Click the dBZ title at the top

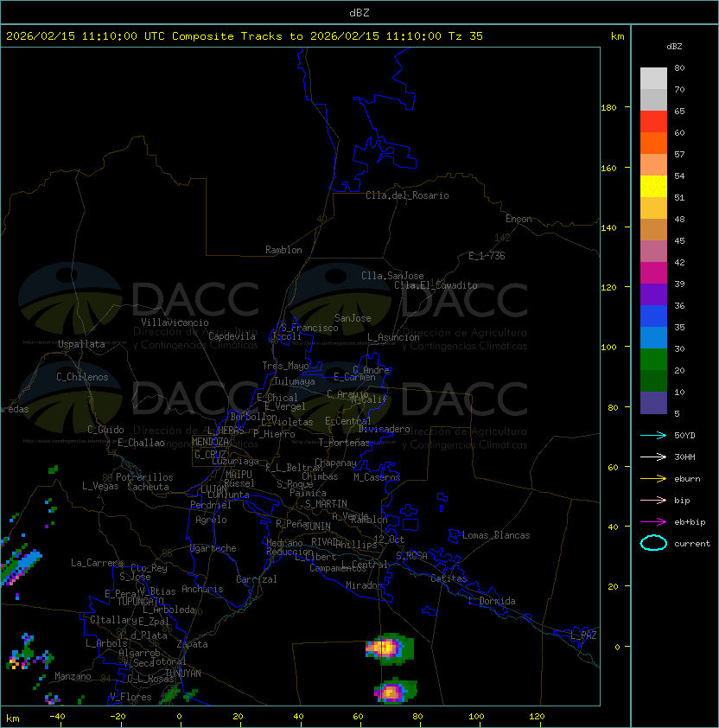click(359, 12)
